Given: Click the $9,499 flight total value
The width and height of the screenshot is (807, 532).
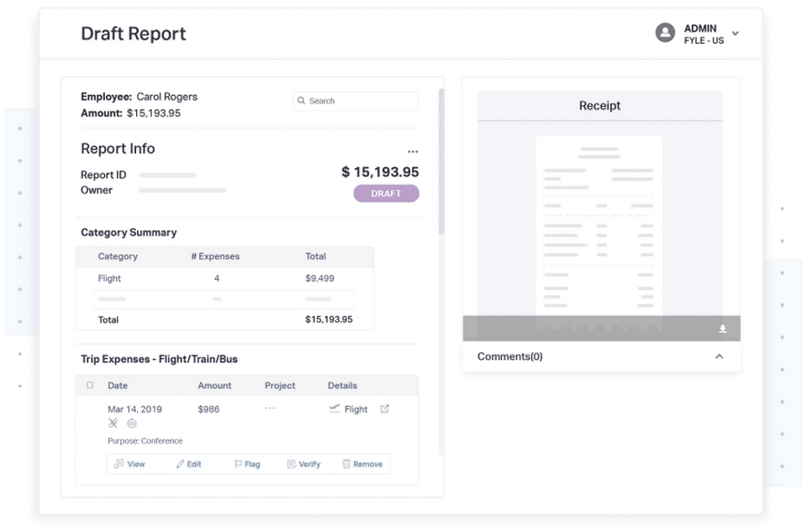Looking at the screenshot, I should [319, 278].
